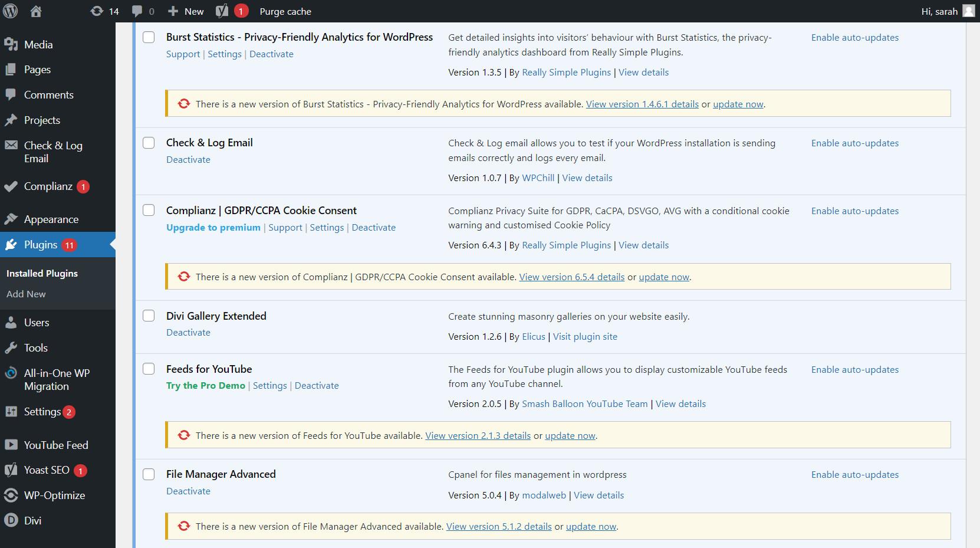Select the Check & Log Email checkbox

[149, 143]
